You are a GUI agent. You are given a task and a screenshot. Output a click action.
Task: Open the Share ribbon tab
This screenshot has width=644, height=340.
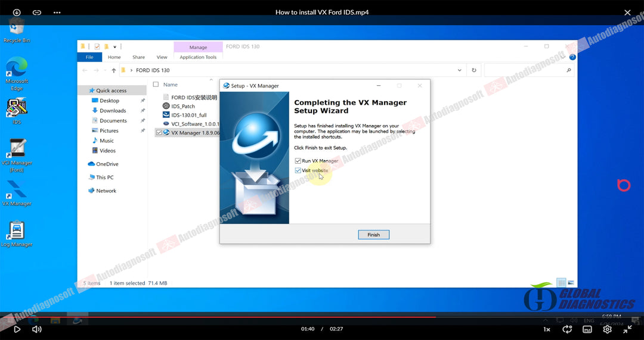click(138, 57)
